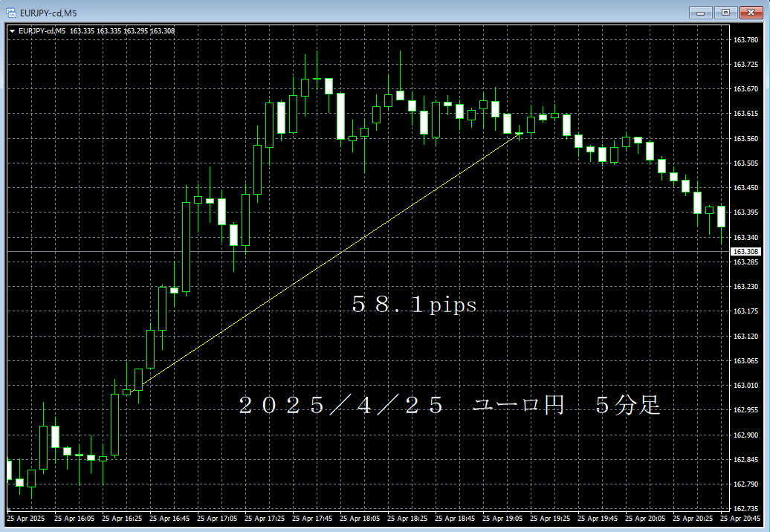770x532 pixels.
Task: Click the 162.735 price scale value
Action: 745,508
